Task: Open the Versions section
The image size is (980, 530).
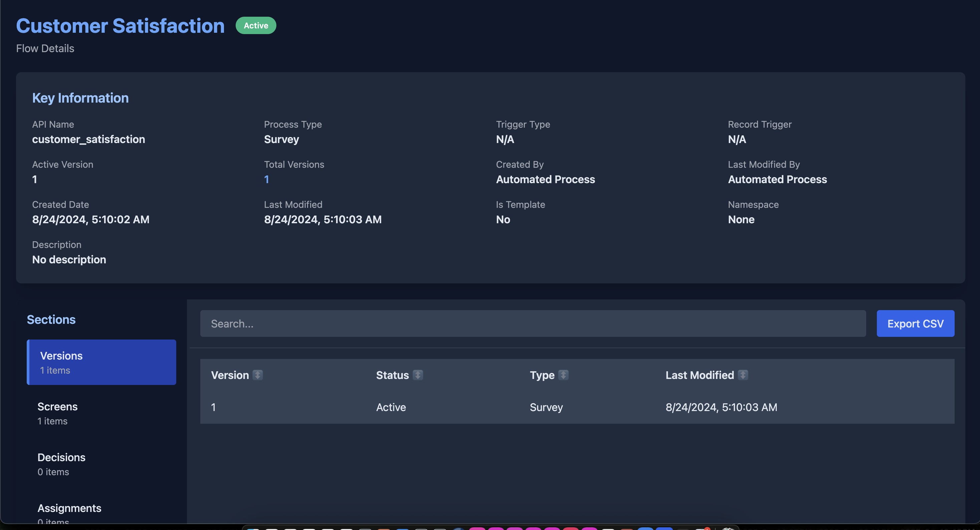Action: [x=101, y=362]
